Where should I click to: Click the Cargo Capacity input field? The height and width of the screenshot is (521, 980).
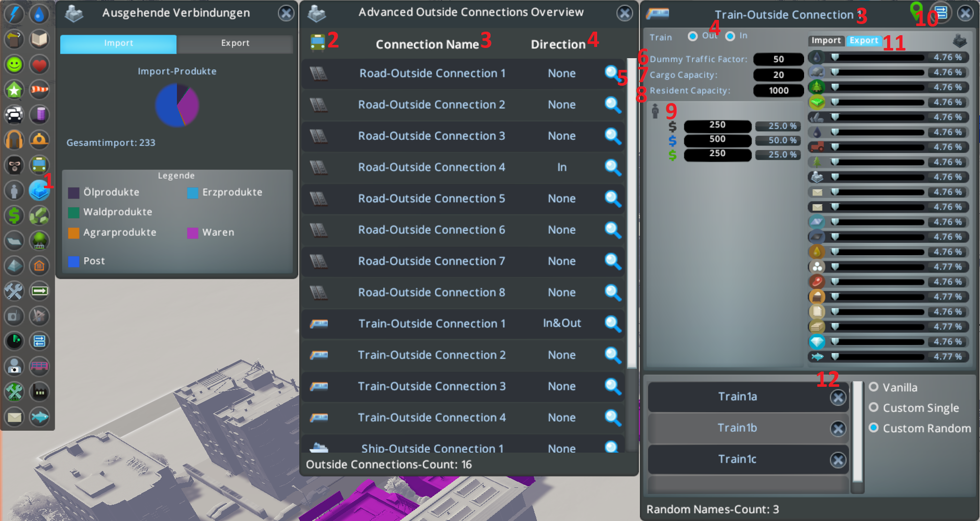[778, 75]
